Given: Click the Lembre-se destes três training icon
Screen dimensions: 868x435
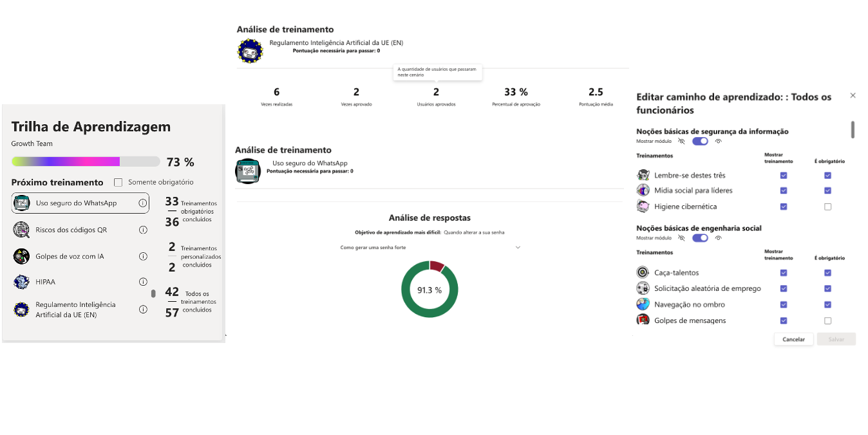Looking at the screenshot, I should [643, 175].
